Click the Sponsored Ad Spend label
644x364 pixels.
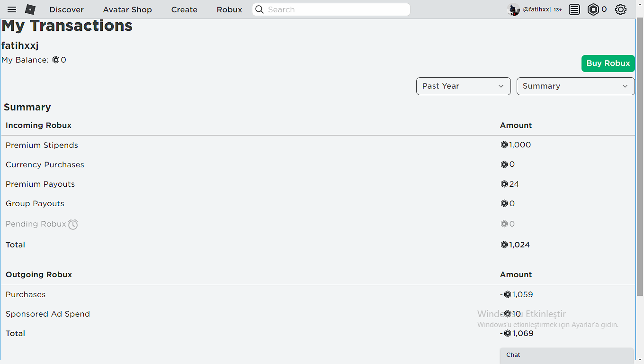point(48,314)
